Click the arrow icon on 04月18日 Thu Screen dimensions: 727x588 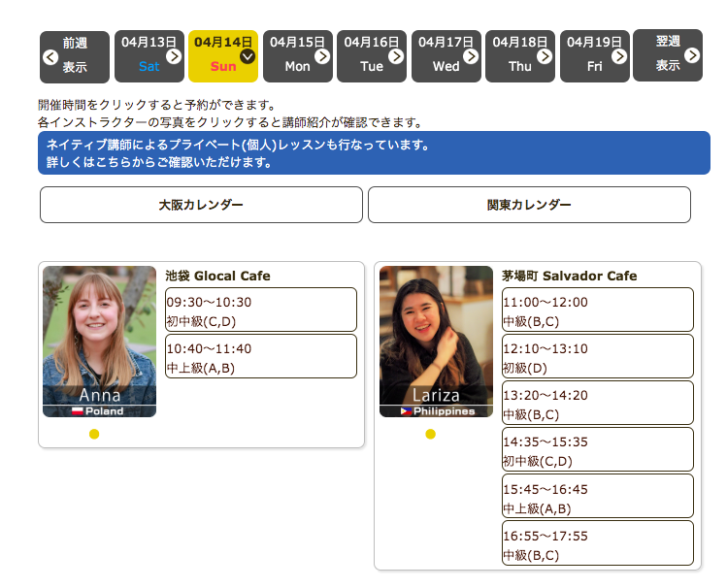[545, 56]
